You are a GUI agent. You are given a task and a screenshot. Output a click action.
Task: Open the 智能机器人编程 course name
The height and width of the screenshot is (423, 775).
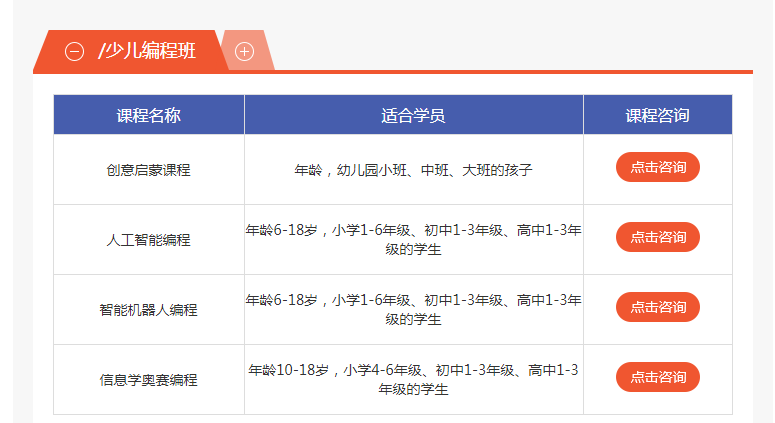pos(148,310)
